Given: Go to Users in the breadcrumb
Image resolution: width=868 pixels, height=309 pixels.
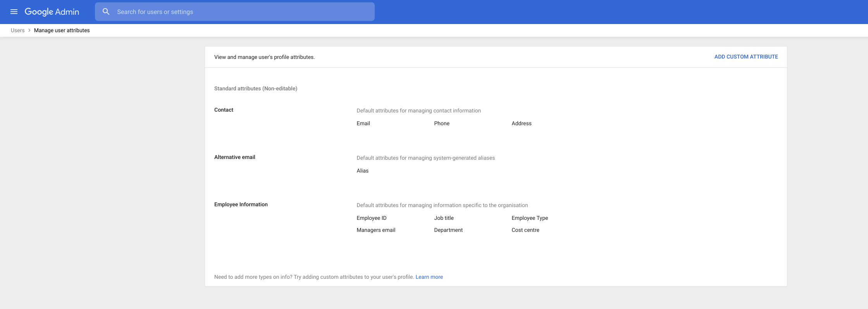Looking at the screenshot, I should point(17,30).
